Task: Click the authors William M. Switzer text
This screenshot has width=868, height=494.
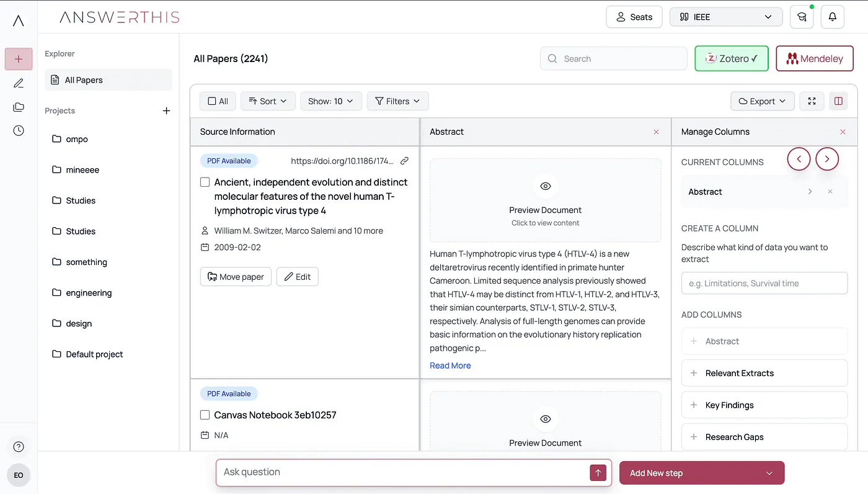Action: 299,231
